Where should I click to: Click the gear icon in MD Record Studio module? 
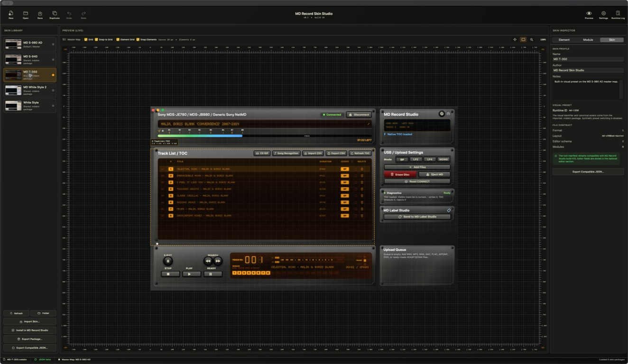pyautogui.click(x=442, y=114)
